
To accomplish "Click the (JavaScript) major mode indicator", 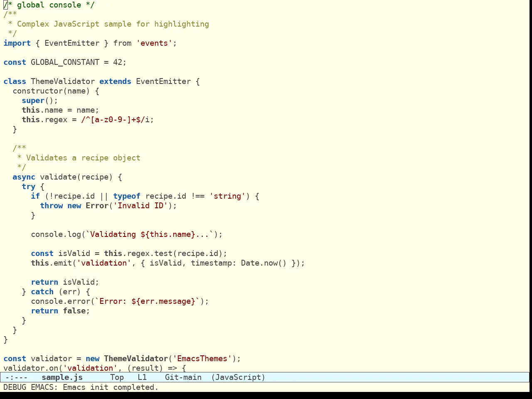I will pos(238,377).
